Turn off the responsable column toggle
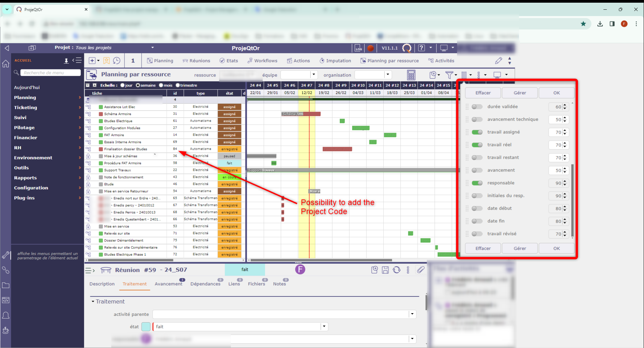The height and width of the screenshot is (348, 644). tap(477, 183)
